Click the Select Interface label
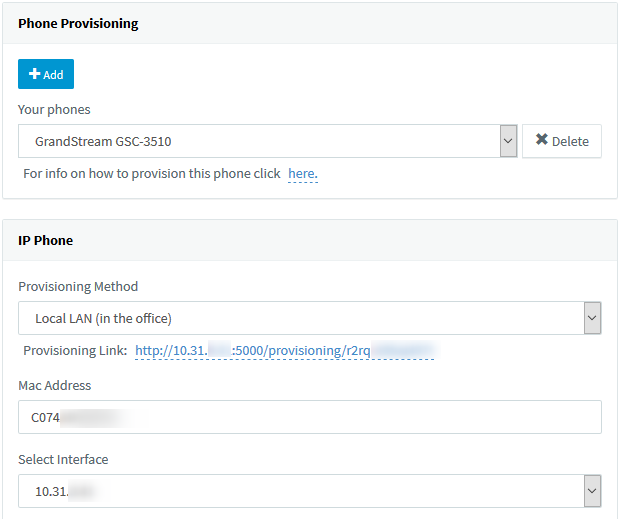The width and height of the screenshot is (620, 519). point(63,459)
